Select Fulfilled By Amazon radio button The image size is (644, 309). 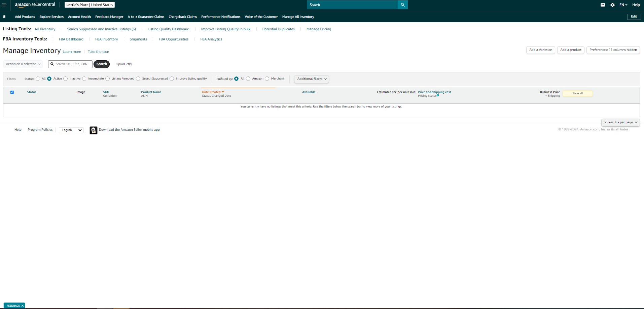[248, 79]
